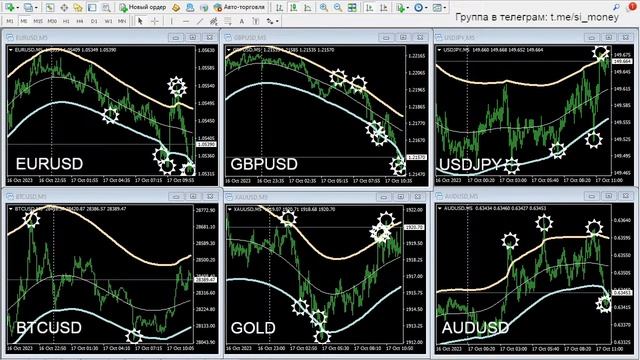Switch timeframe to W1
The image size is (640, 360).
coord(108,21)
